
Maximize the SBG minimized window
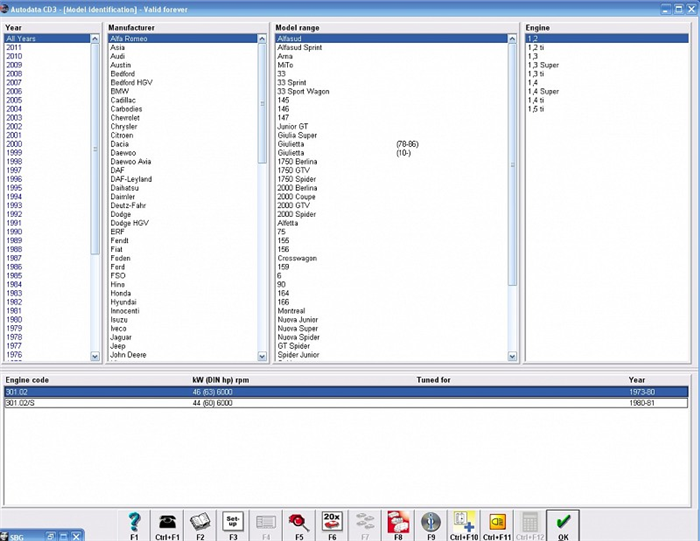pos(63,536)
